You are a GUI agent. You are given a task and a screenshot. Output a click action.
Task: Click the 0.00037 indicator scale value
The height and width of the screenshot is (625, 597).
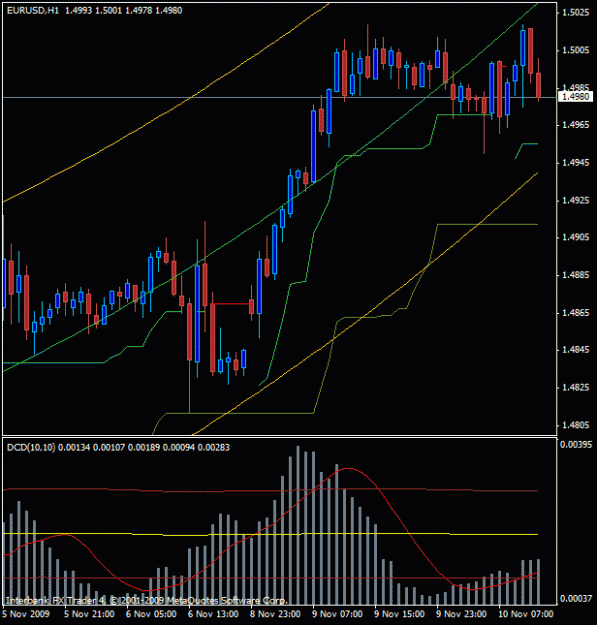click(576, 598)
